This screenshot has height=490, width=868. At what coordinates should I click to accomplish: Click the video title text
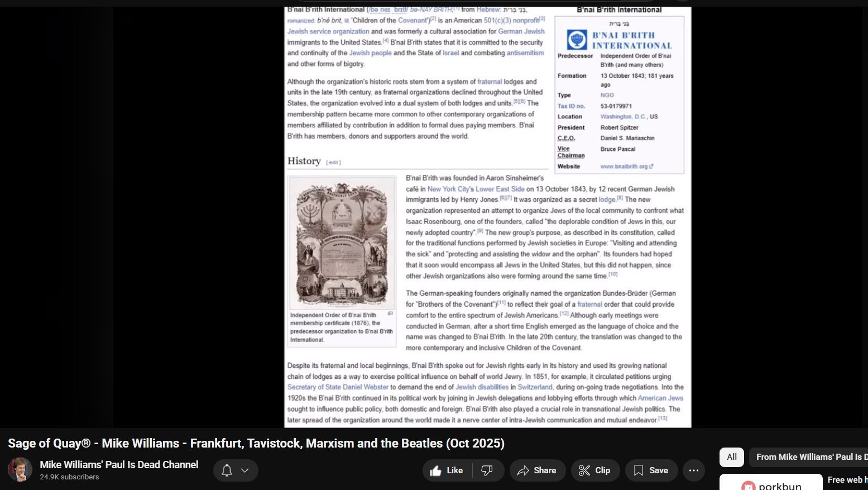(x=256, y=444)
